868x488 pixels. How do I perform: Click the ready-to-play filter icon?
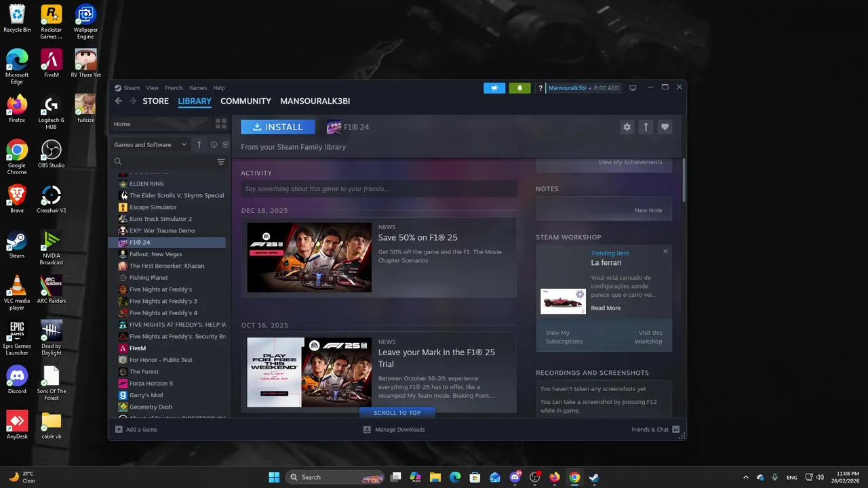tap(225, 144)
